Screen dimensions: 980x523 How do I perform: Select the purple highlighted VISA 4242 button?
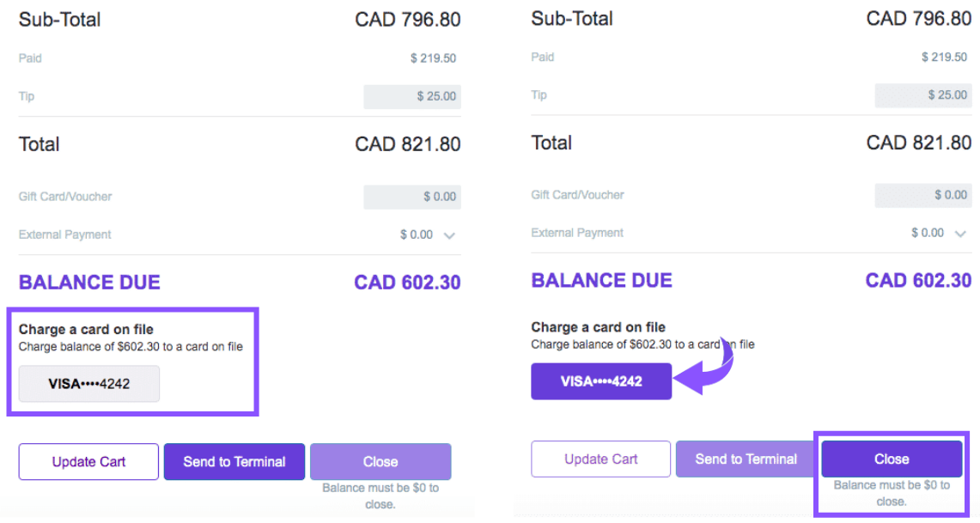point(601,381)
